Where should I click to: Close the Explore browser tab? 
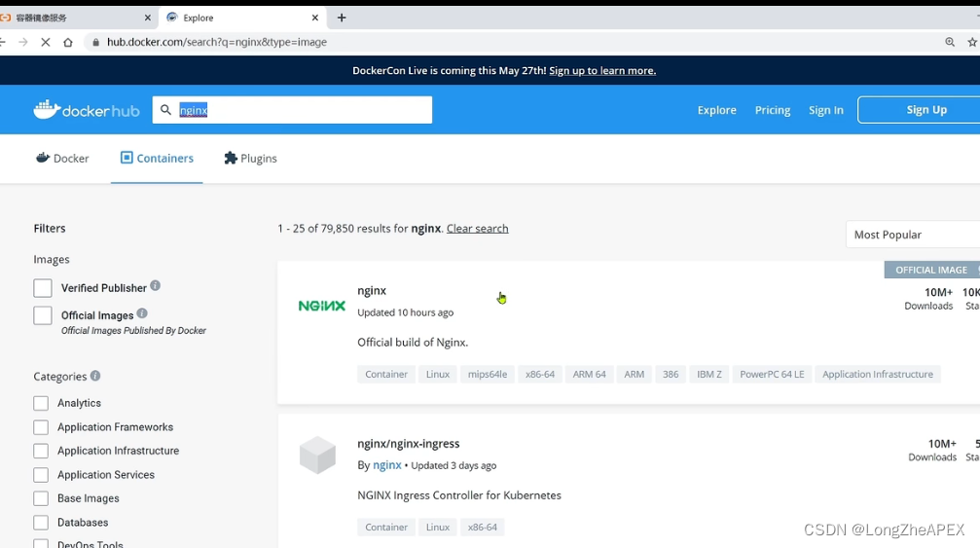click(x=315, y=18)
